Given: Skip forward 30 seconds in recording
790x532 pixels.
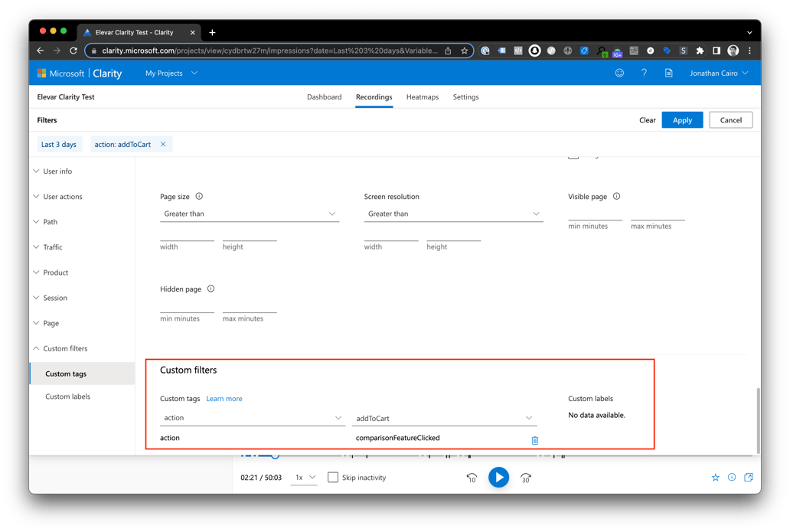Looking at the screenshot, I should 525,478.
